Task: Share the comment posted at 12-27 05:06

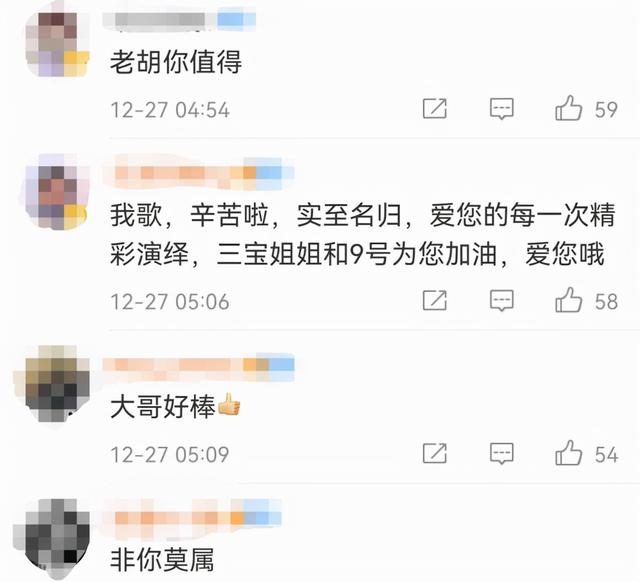Action: [435, 300]
